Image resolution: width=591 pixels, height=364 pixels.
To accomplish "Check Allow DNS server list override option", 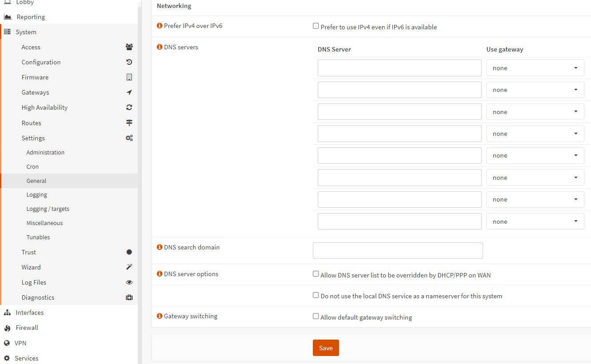I will click(x=316, y=274).
